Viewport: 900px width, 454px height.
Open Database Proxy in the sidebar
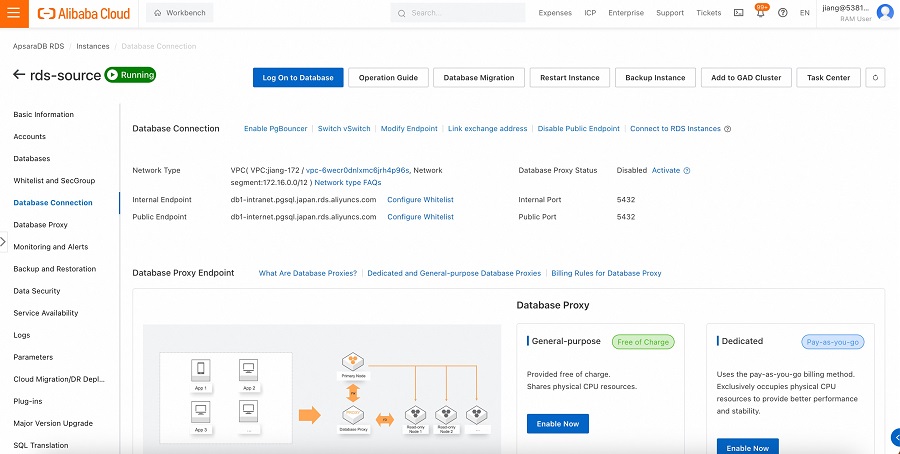click(40, 225)
